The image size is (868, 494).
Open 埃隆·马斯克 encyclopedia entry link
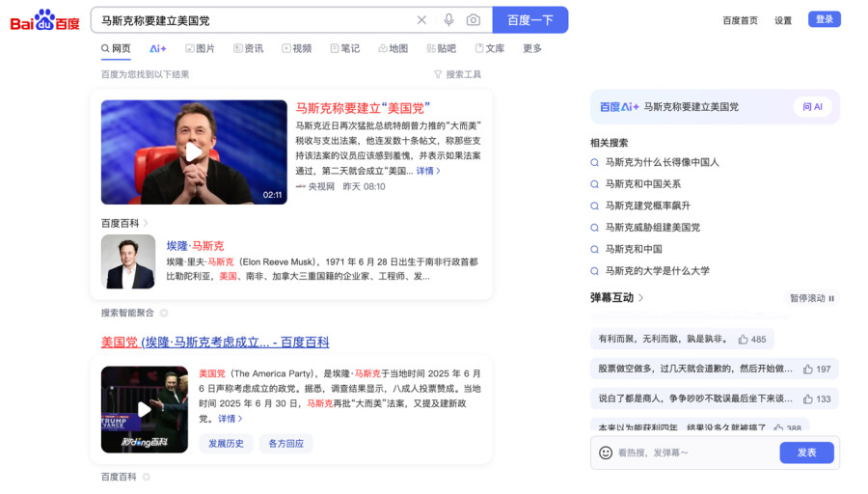coord(195,246)
